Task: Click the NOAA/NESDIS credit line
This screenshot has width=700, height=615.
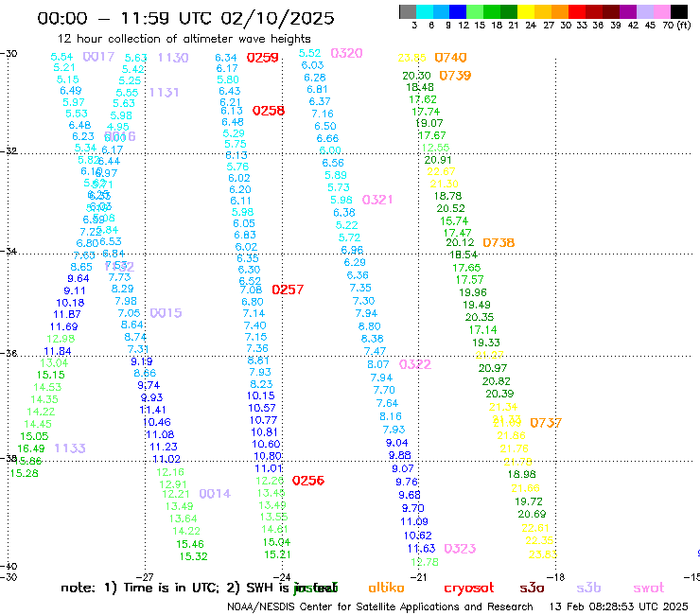Action: click(380, 606)
